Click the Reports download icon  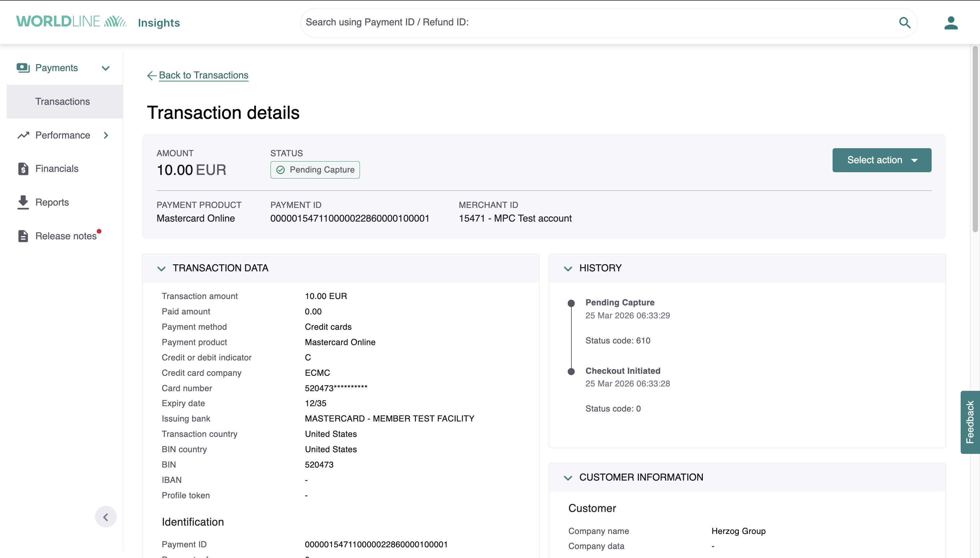(x=23, y=202)
